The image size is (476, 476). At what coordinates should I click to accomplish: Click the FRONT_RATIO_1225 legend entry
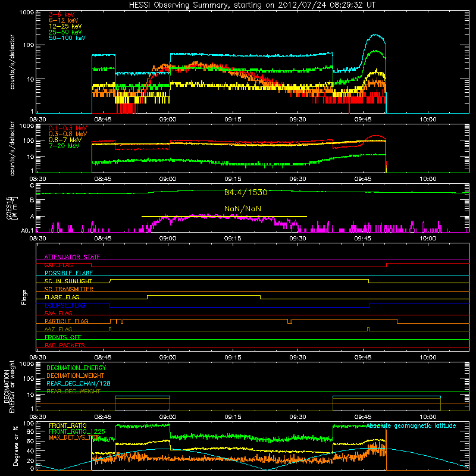coord(77,431)
